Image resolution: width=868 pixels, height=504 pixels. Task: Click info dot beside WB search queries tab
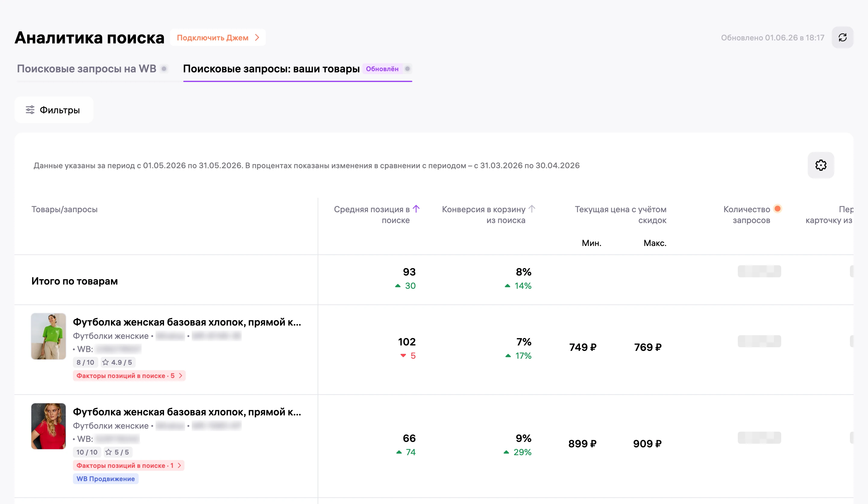point(164,68)
